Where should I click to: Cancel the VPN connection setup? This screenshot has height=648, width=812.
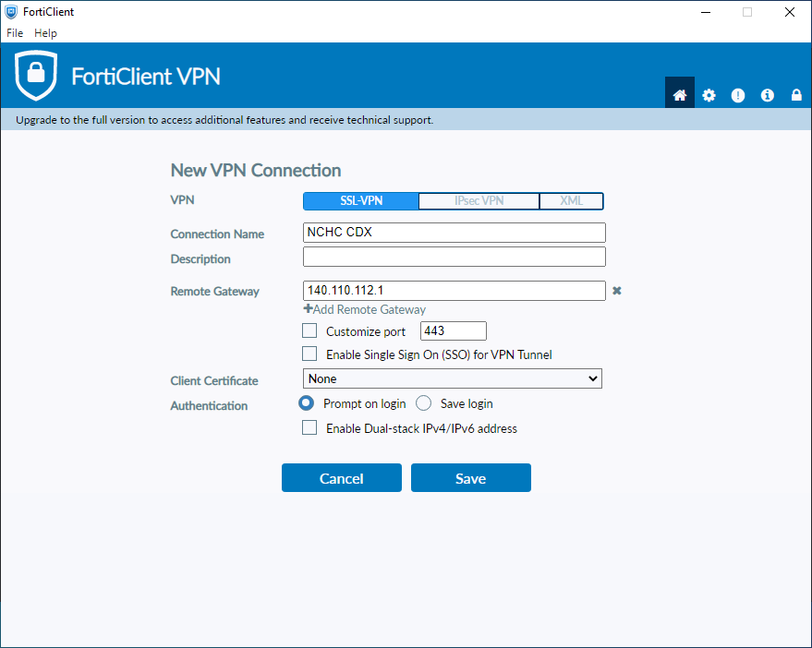341,477
